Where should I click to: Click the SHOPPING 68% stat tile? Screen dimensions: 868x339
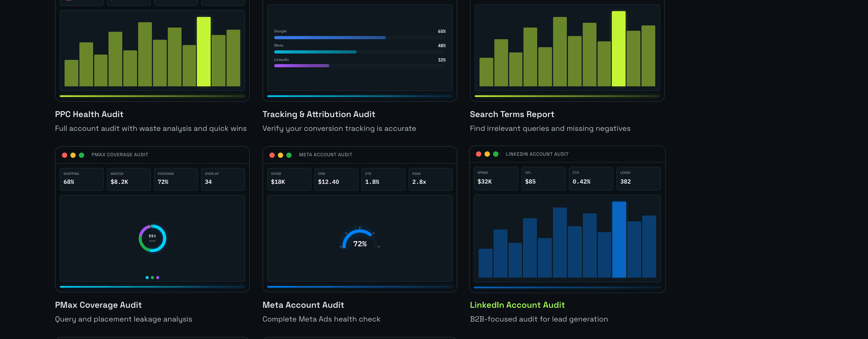pyautogui.click(x=82, y=179)
